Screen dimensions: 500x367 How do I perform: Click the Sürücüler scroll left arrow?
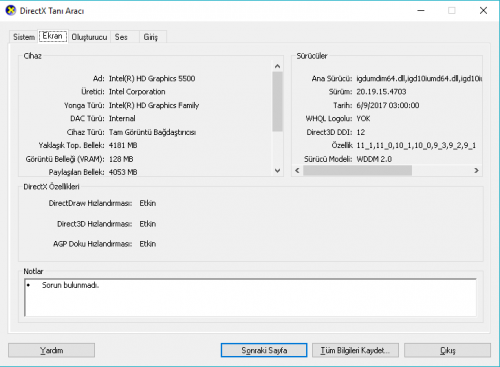click(x=297, y=171)
